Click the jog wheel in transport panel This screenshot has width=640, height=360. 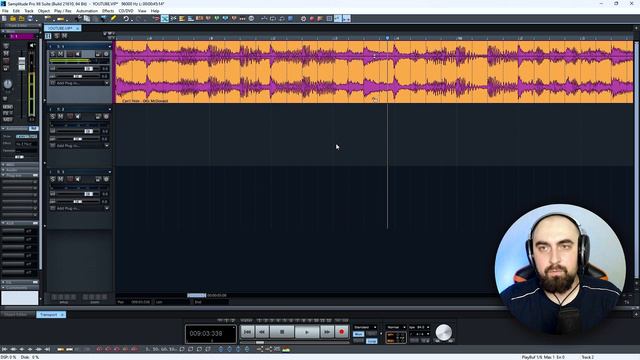tap(444, 332)
